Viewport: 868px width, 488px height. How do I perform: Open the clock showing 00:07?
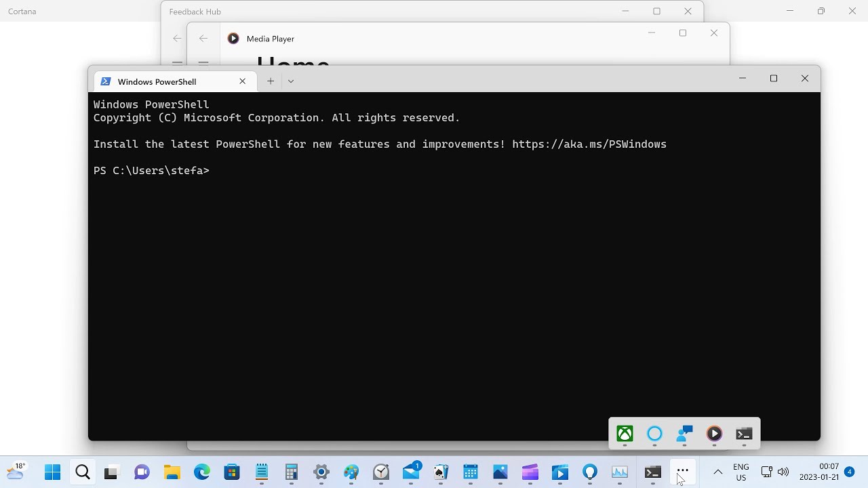pyautogui.click(x=819, y=472)
